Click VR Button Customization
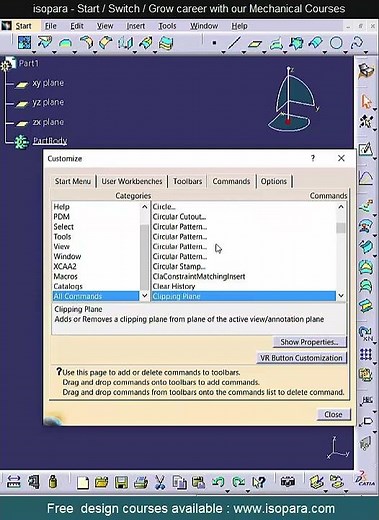 coord(301,358)
